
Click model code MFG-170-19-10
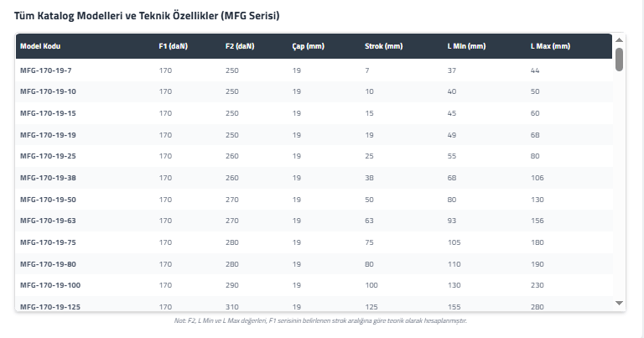click(48, 91)
